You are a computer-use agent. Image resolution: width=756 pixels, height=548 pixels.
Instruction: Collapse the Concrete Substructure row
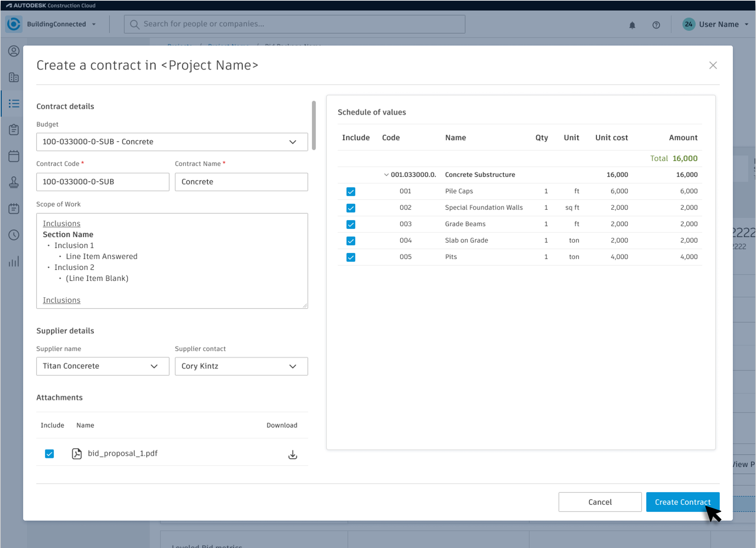386,175
